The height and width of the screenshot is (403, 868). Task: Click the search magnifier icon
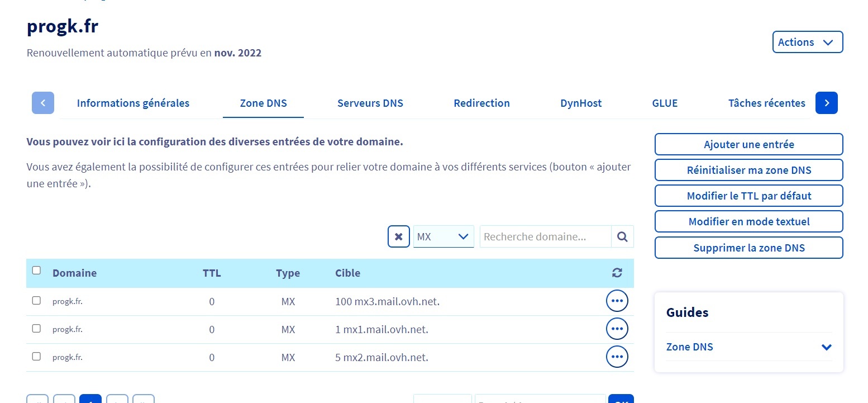(622, 236)
